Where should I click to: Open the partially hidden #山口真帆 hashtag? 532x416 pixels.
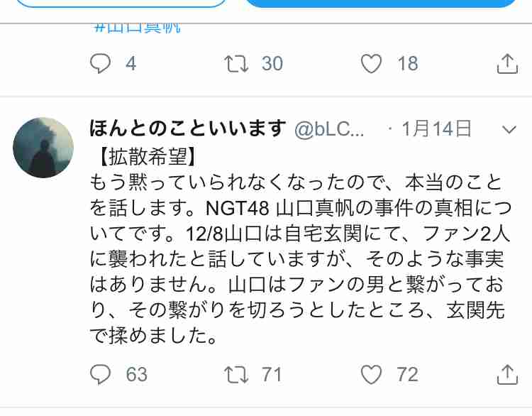[137, 27]
